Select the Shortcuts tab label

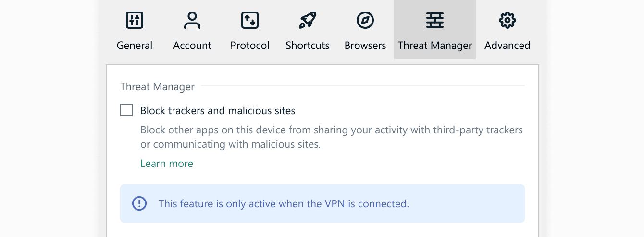click(308, 46)
